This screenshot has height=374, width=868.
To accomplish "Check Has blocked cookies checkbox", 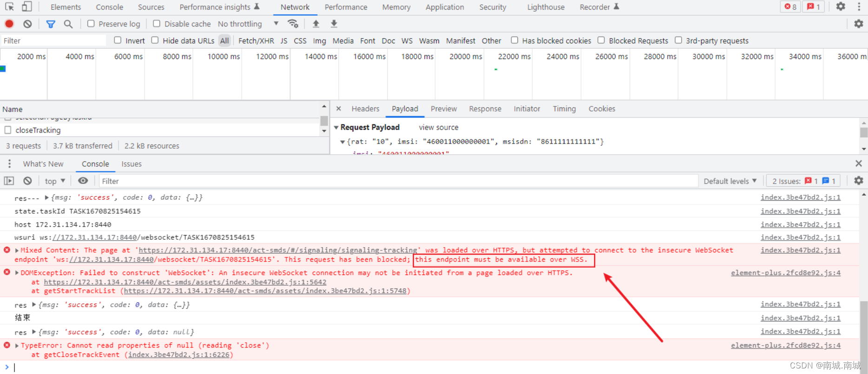I will (514, 40).
